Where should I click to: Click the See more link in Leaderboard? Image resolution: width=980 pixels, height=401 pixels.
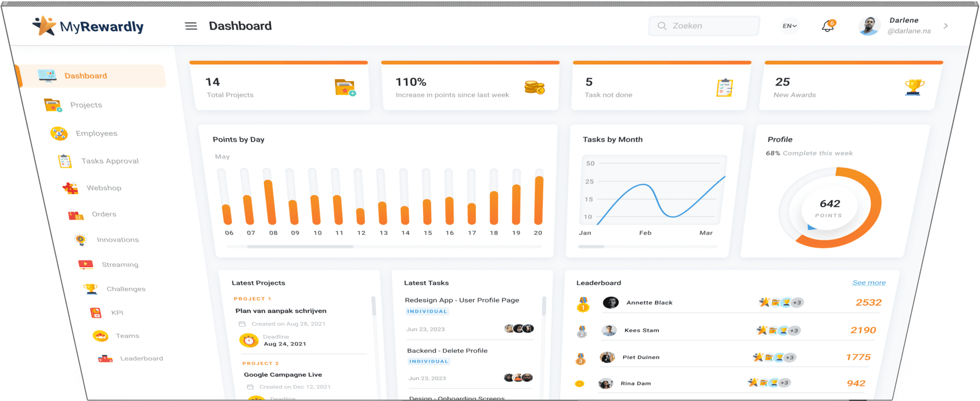pos(869,283)
